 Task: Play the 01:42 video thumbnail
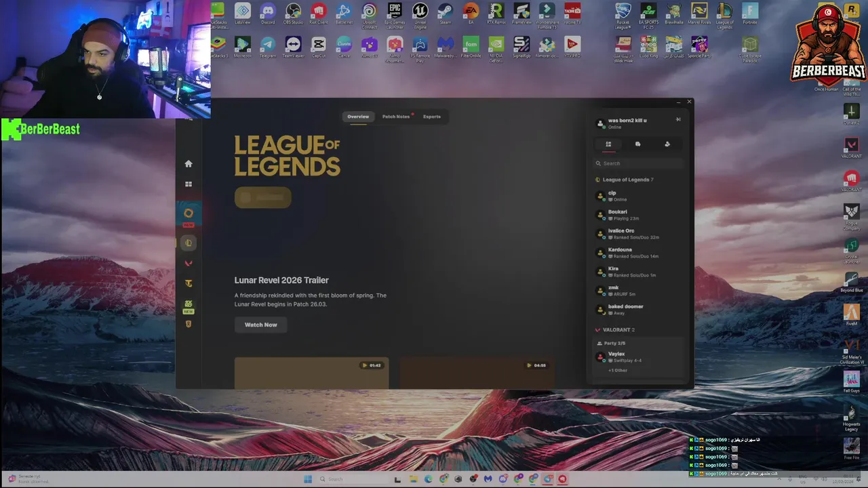point(311,373)
